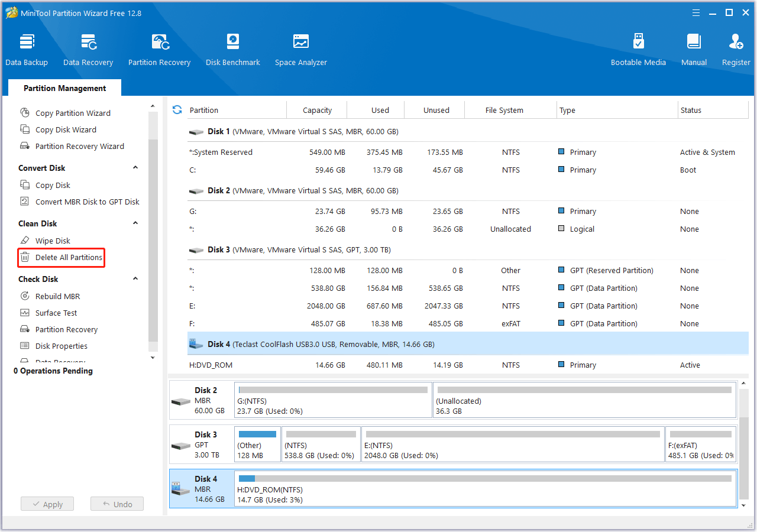This screenshot has height=532, width=757.
Task: Click the Apply button
Action: click(47, 504)
